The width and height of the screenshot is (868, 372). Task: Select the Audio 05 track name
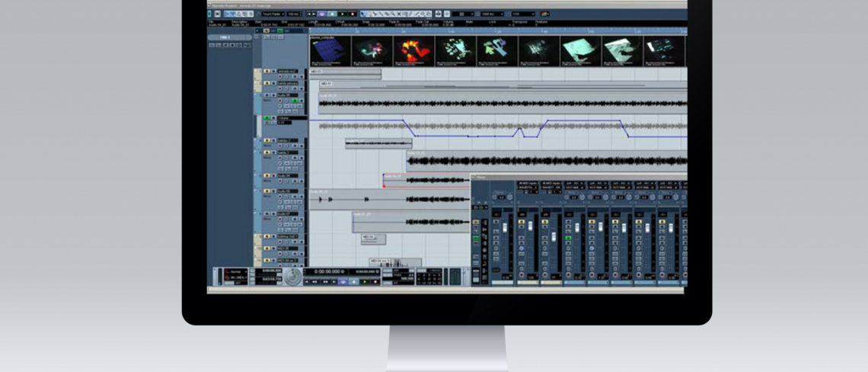pos(287,95)
